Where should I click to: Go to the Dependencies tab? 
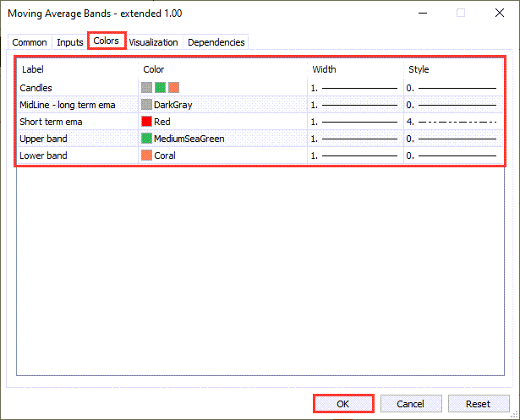point(216,42)
